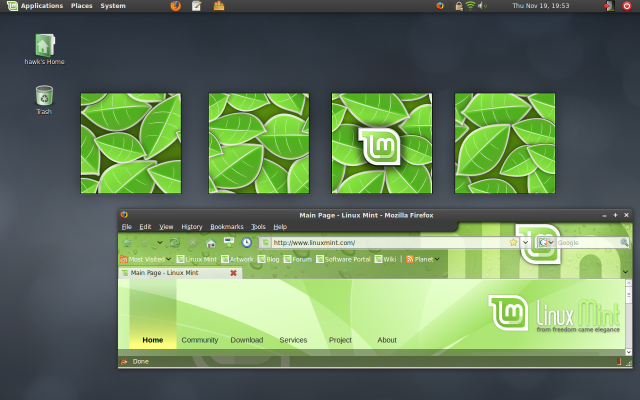Open Firefox View menu

click(166, 227)
